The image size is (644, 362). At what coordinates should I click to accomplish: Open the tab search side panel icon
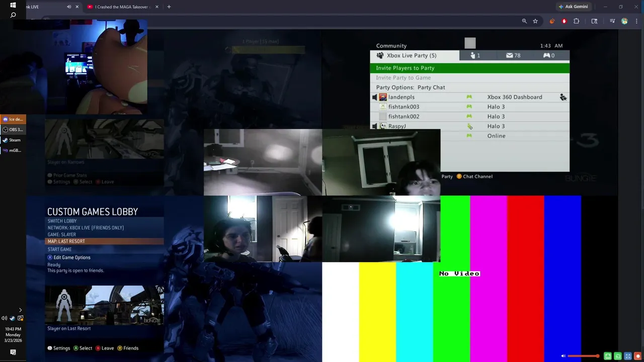coord(594,21)
